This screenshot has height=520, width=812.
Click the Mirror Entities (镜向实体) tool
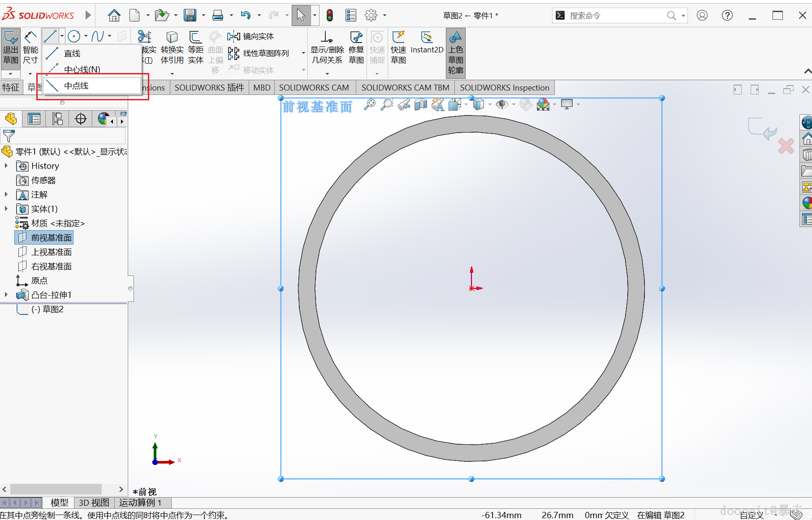[x=251, y=36]
